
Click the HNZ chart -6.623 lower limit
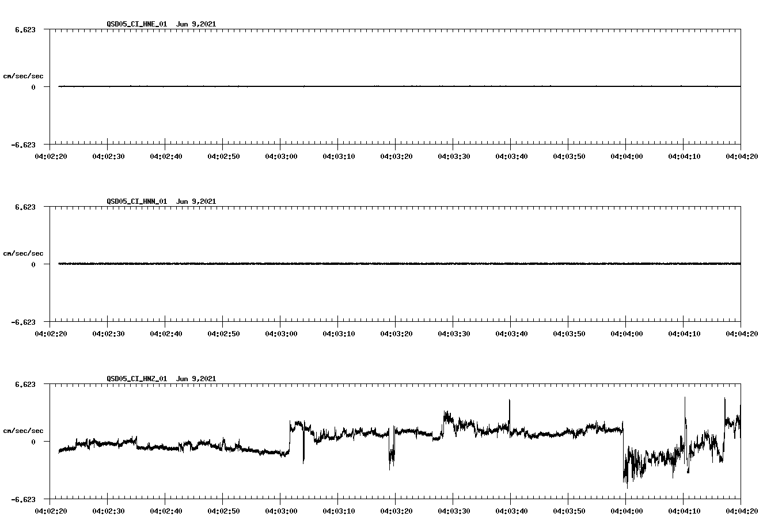[24, 499]
